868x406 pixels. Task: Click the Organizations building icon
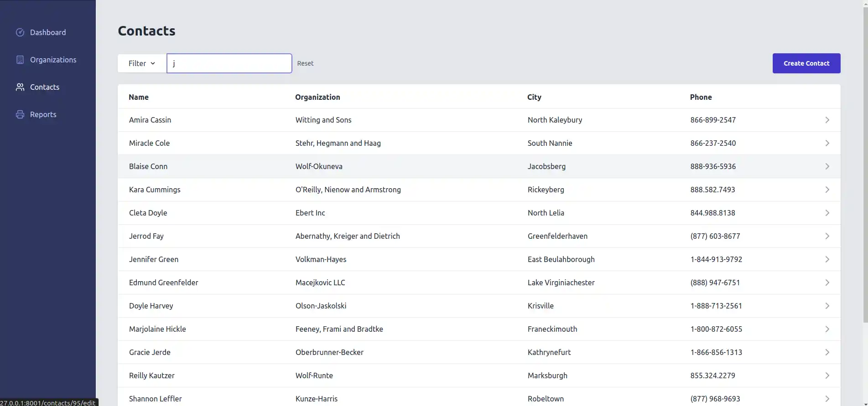tap(20, 60)
